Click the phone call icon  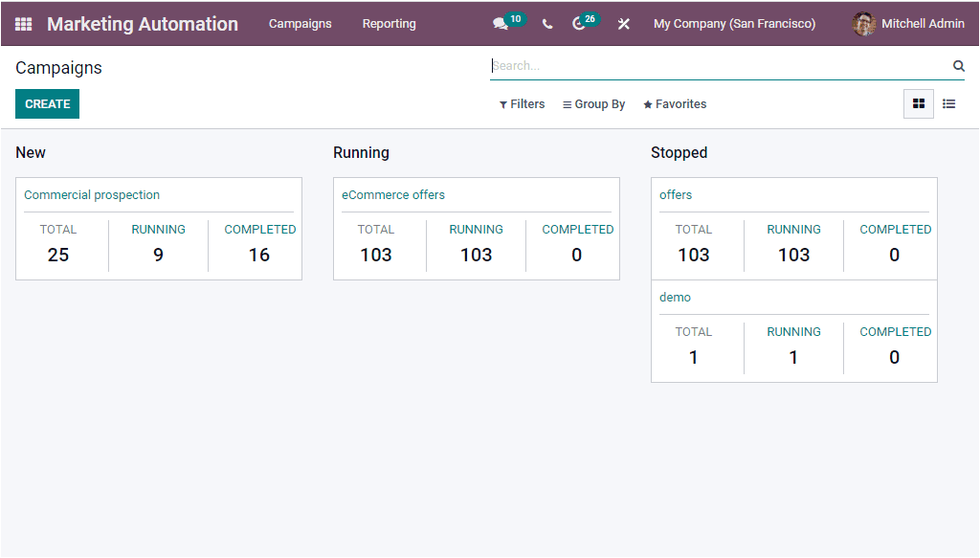tap(547, 24)
